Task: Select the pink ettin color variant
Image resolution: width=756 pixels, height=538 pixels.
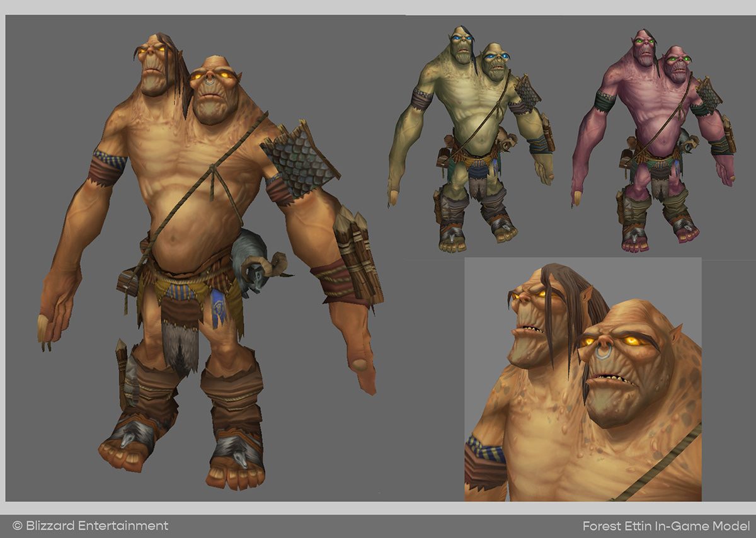Action: [x=653, y=140]
